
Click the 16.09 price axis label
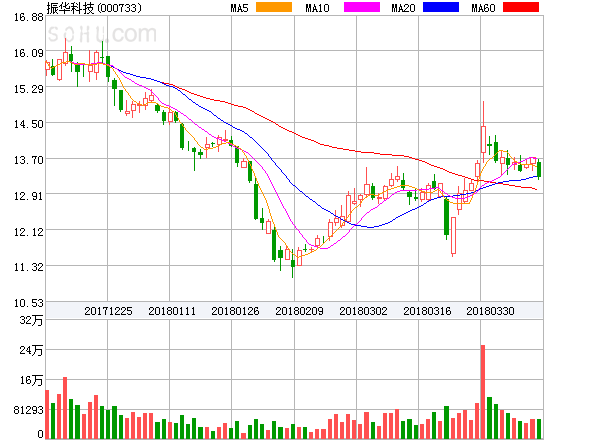(x=29, y=53)
